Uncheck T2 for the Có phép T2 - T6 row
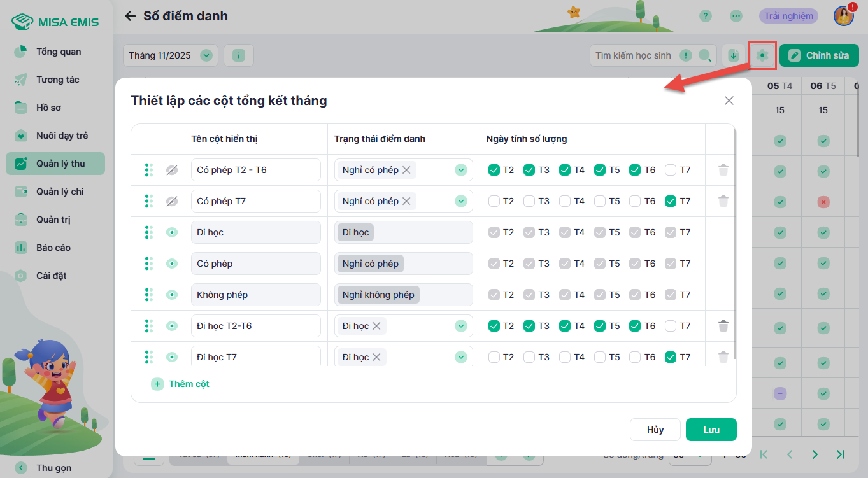Viewport: 868px width, 478px height. tap(494, 170)
